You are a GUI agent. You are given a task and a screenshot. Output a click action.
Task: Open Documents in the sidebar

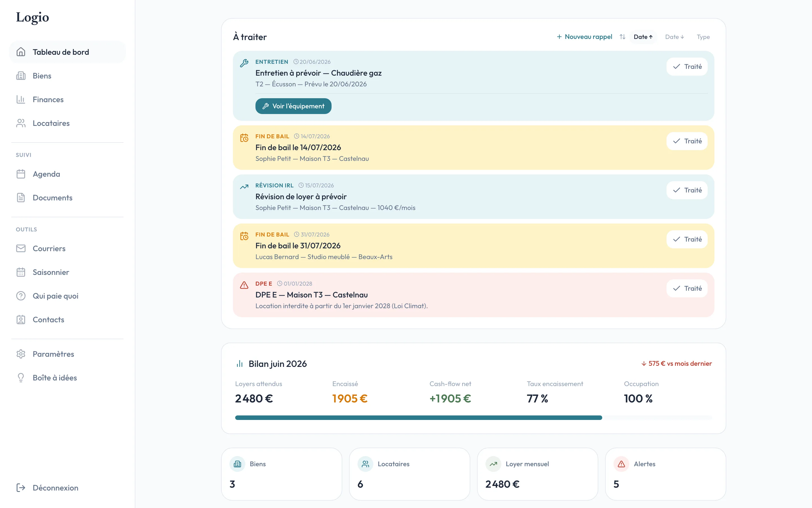[67, 198]
